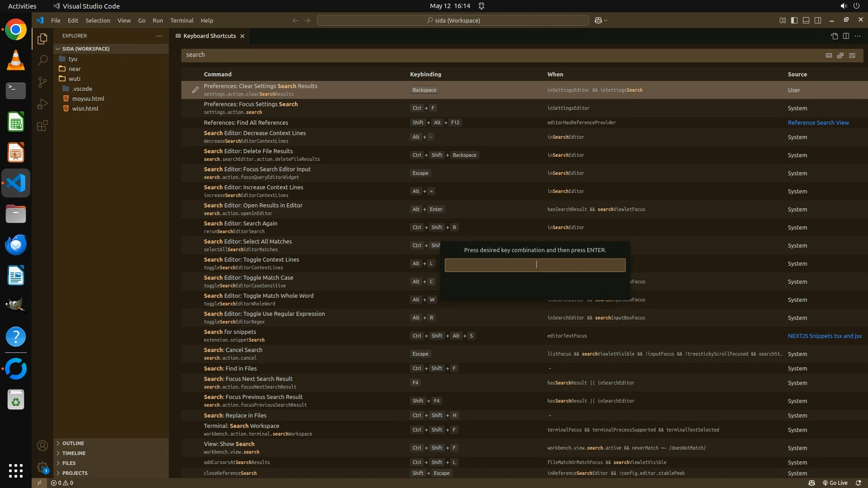868x488 pixels.
Task: Click the Clear Keybindings Search Input icon
Action: [852, 55]
